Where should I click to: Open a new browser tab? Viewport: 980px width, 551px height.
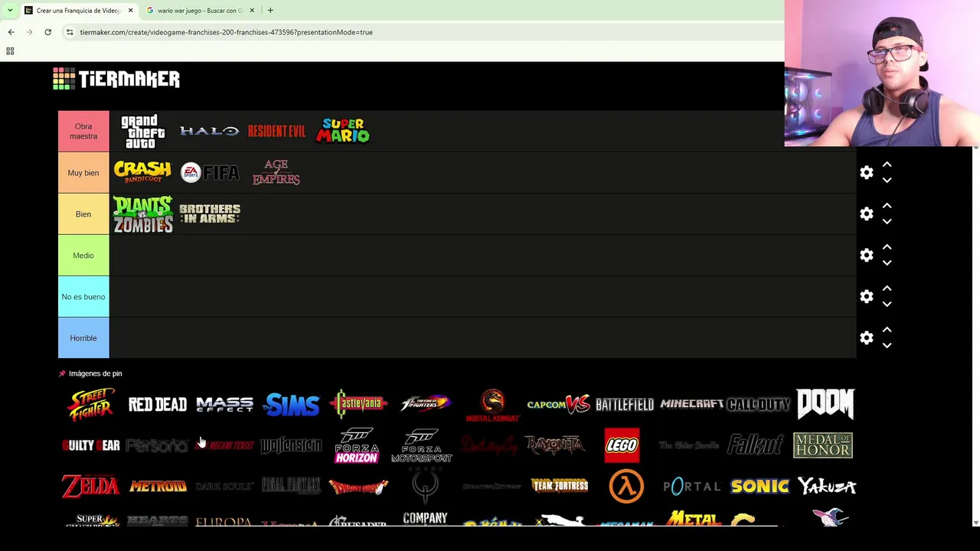click(x=270, y=11)
